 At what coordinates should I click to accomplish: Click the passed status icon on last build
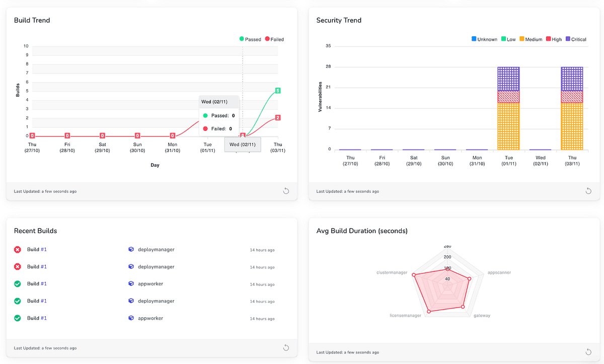18,318
